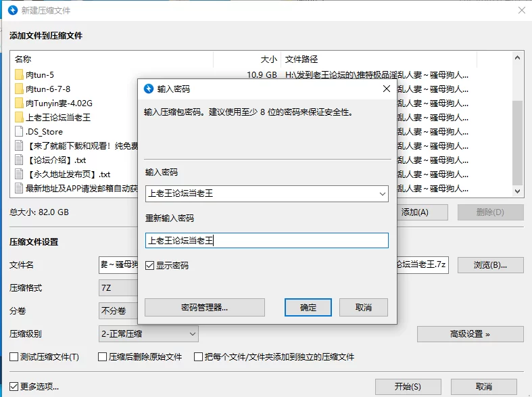Click 总大小: 82.0 GB text
This screenshot has width=532, height=397.
39,212
